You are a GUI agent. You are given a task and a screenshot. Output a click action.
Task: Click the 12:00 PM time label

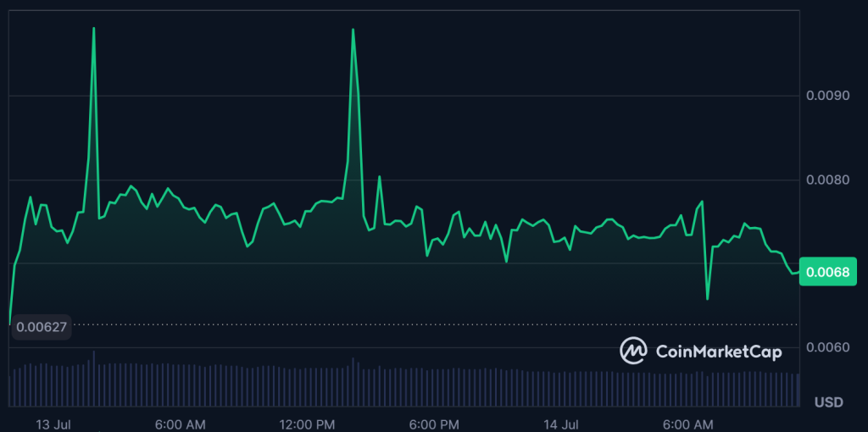[309, 423]
